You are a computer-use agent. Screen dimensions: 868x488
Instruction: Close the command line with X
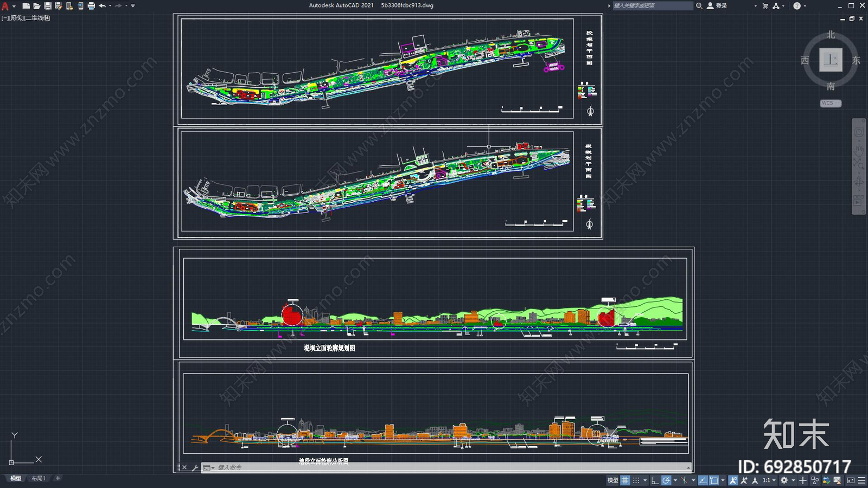(184, 467)
